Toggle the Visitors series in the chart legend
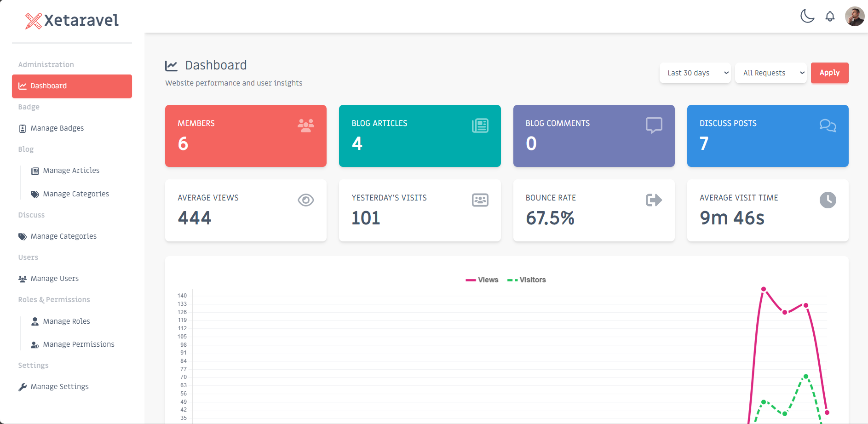This screenshot has width=868, height=424. [x=526, y=280]
